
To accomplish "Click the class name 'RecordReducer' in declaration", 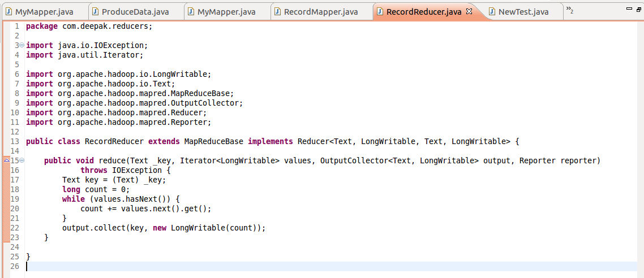I will click(114, 141).
